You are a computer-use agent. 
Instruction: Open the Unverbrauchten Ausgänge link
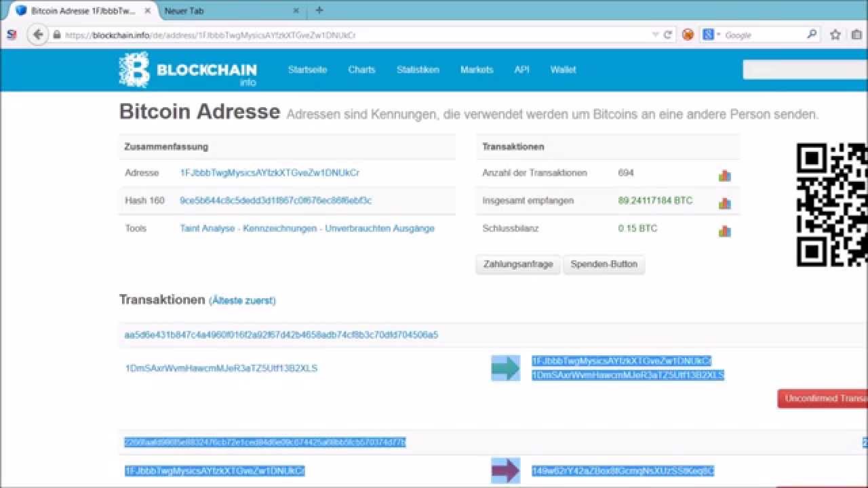380,228
